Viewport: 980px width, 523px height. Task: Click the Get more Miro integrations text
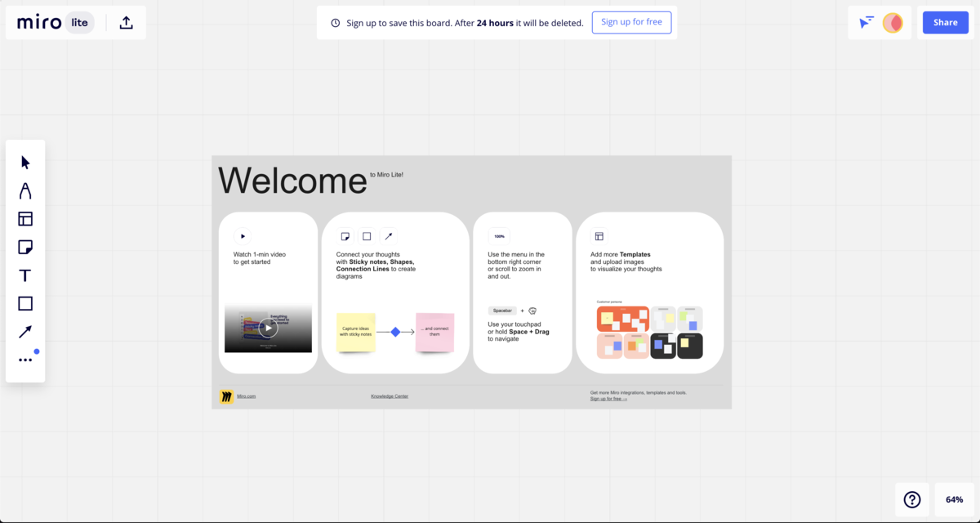(x=639, y=392)
